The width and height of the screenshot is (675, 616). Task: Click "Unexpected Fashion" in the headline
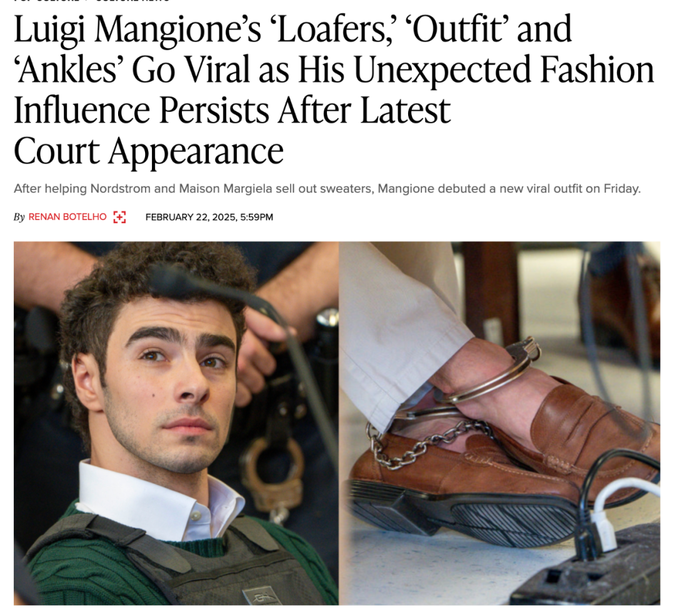(x=504, y=70)
